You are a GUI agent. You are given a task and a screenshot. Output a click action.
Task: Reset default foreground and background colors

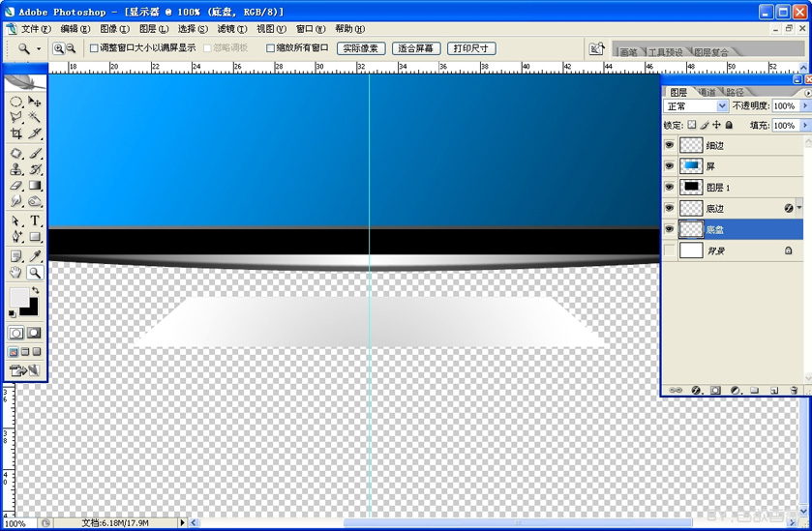(12, 313)
